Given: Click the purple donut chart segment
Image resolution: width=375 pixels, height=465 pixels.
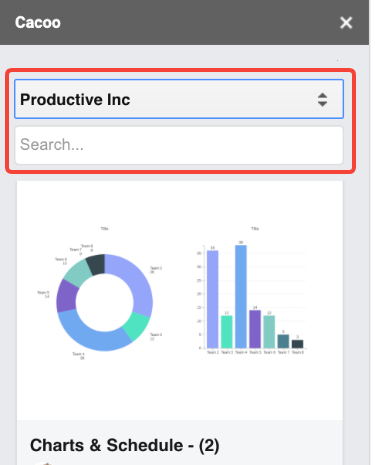Looking at the screenshot, I should click(x=67, y=296).
